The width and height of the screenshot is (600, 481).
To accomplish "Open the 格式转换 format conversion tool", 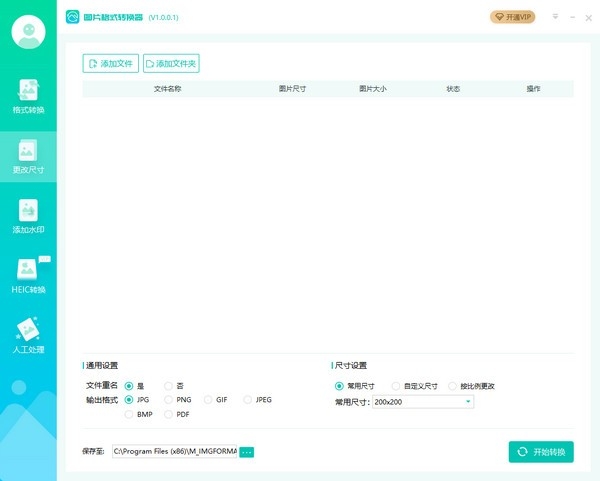I will coord(28,96).
